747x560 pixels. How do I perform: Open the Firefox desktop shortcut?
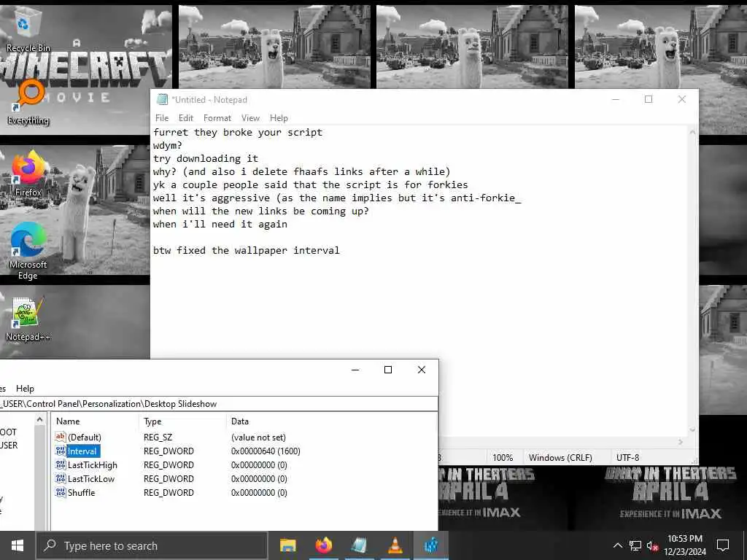(x=28, y=174)
